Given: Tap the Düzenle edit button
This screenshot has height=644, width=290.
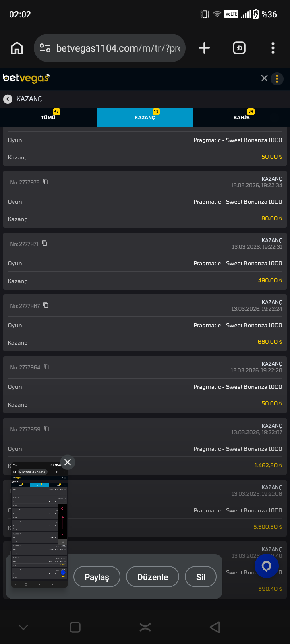Looking at the screenshot, I should click(x=153, y=577).
